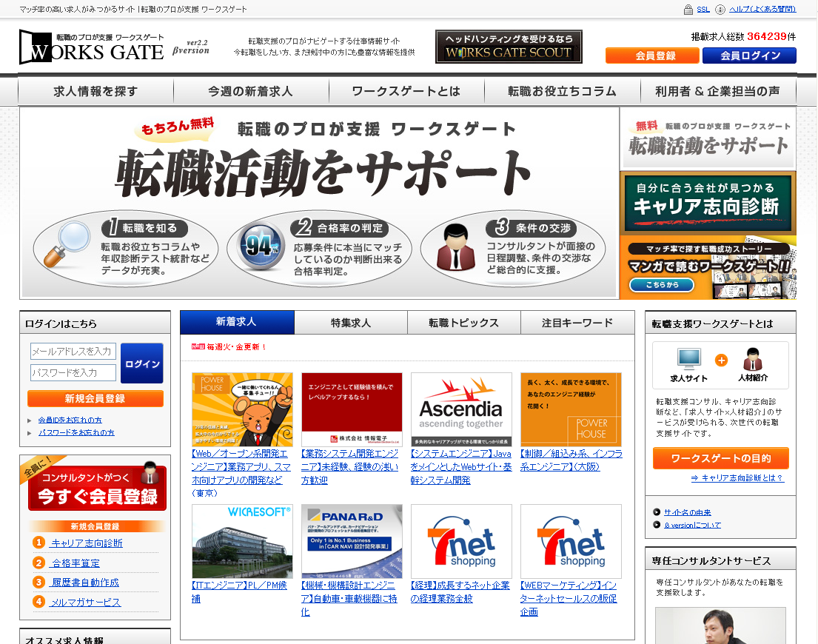
Task: Open the WEBマーケティング job link
Action: tap(569, 599)
